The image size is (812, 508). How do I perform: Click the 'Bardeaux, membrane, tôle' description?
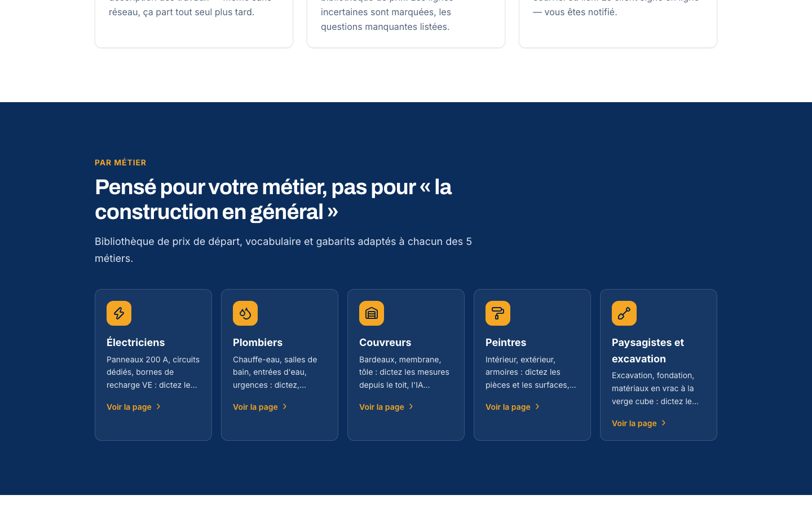[x=404, y=373]
